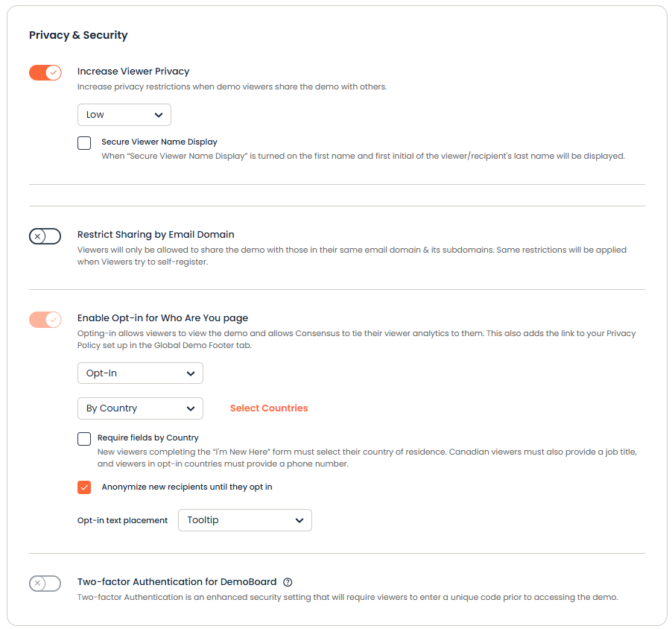Enable Restrict Sharing by Email Domain toggle
Viewport: 672px width, 629px height.
(45, 236)
